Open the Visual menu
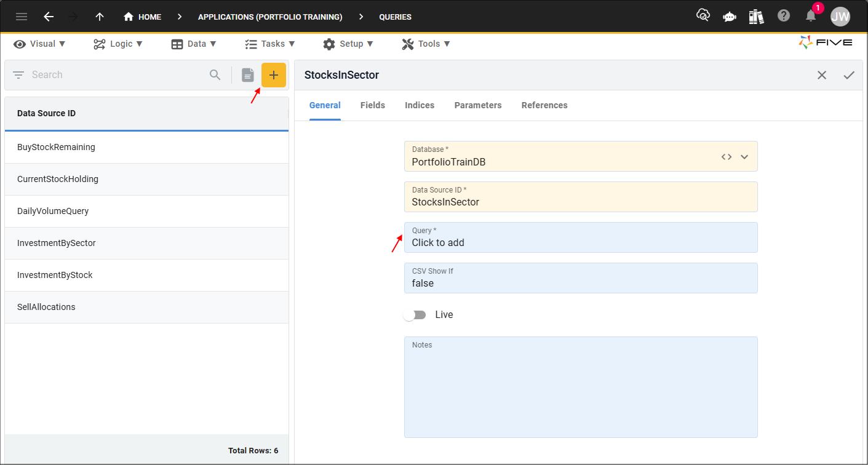Image resolution: width=868 pixels, height=465 pixels. click(x=39, y=44)
